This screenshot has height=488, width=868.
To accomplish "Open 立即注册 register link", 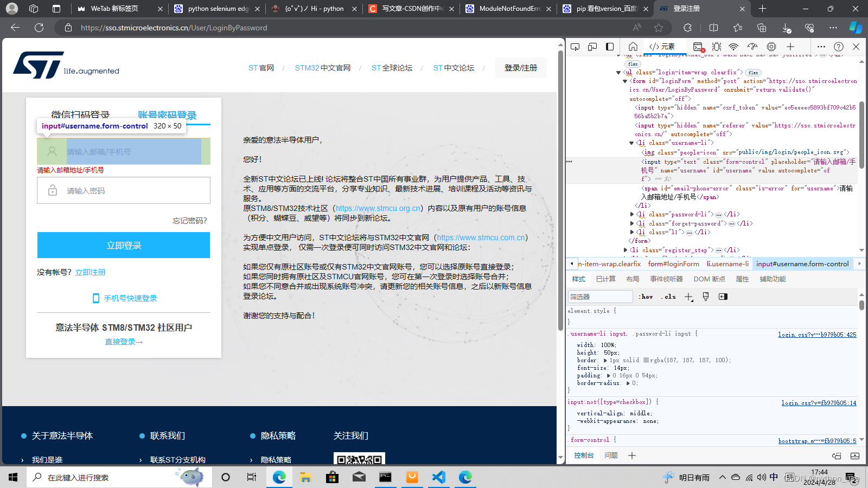I will (x=90, y=272).
